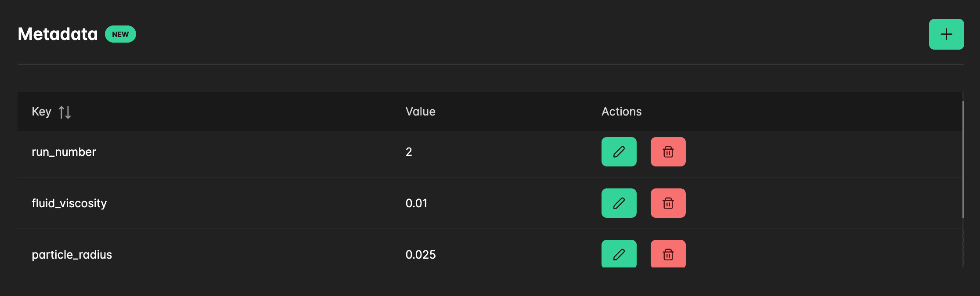Expand the row for run_number

click(64, 152)
